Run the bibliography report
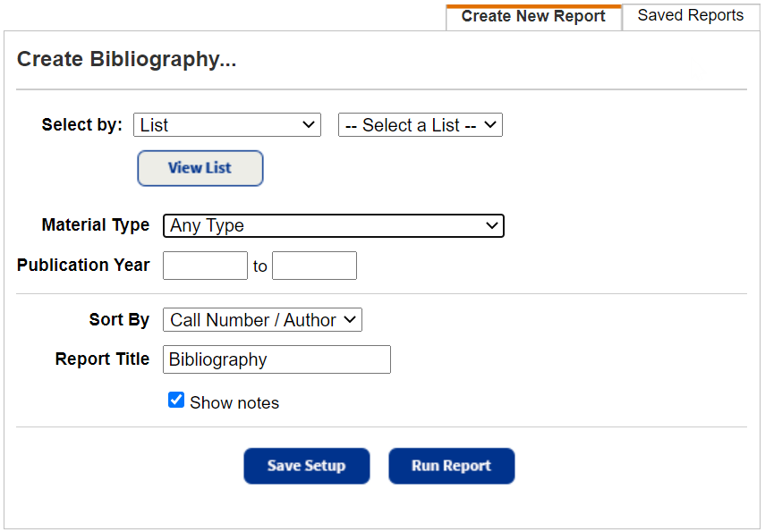765x532 pixels. click(x=451, y=466)
